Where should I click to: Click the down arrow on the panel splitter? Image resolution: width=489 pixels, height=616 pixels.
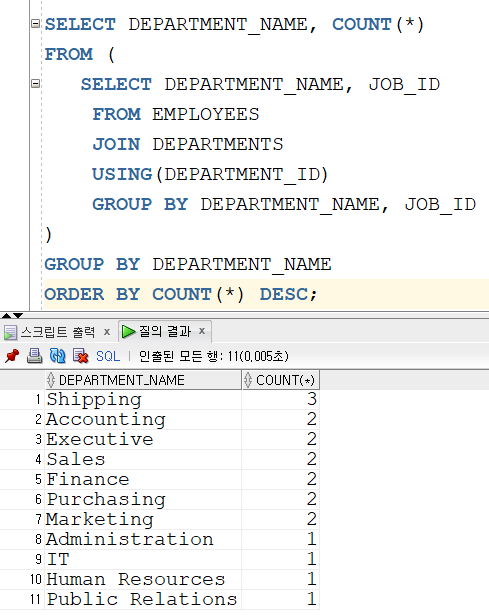(x=18, y=315)
